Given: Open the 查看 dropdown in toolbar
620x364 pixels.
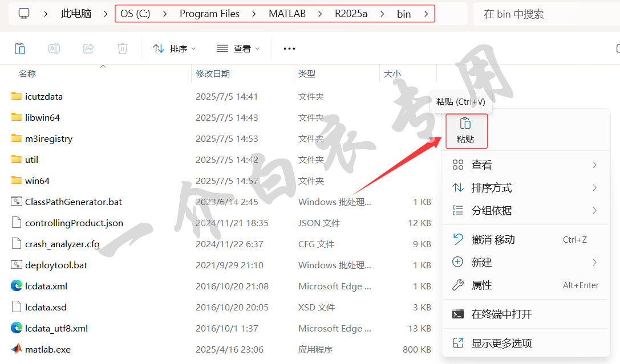Looking at the screenshot, I should 238,48.
